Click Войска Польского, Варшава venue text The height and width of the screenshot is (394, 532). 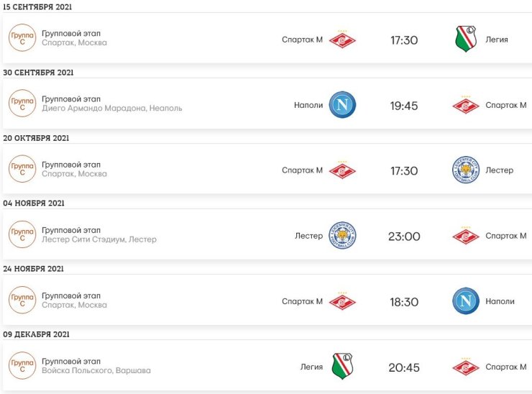click(x=96, y=370)
